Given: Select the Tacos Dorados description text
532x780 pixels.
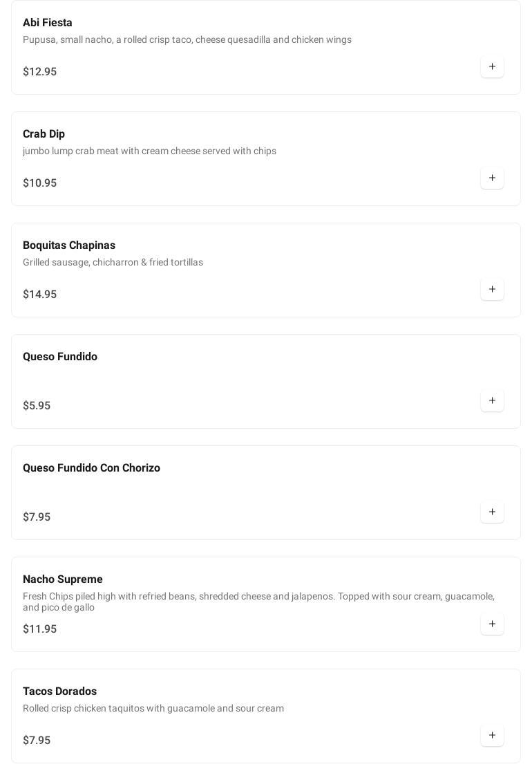Looking at the screenshot, I should pyautogui.click(x=153, y=708).
